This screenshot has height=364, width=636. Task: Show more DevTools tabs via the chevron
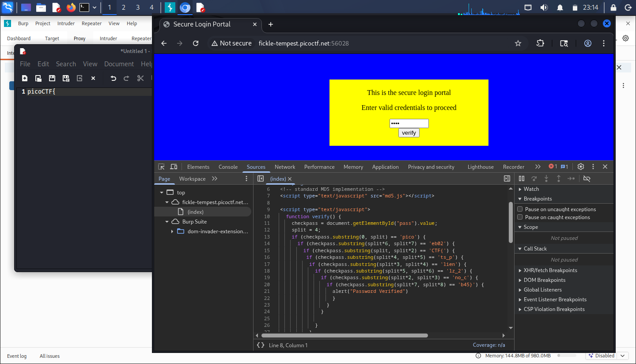click(538, 167)
